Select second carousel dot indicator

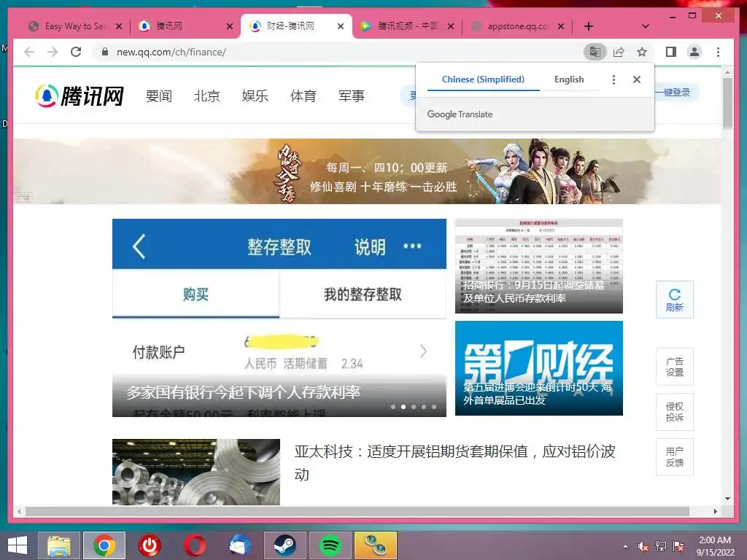[403, 407]
